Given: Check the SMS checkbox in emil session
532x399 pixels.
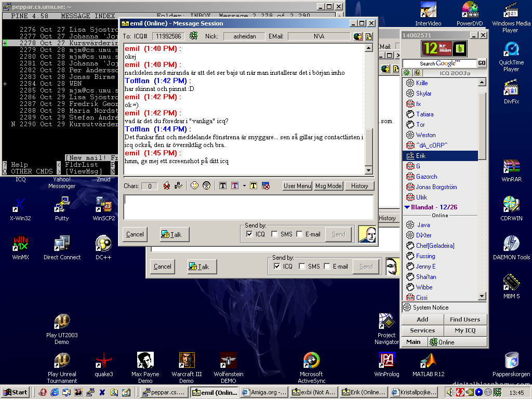Looking at the screenshot, I should [274, 234].
